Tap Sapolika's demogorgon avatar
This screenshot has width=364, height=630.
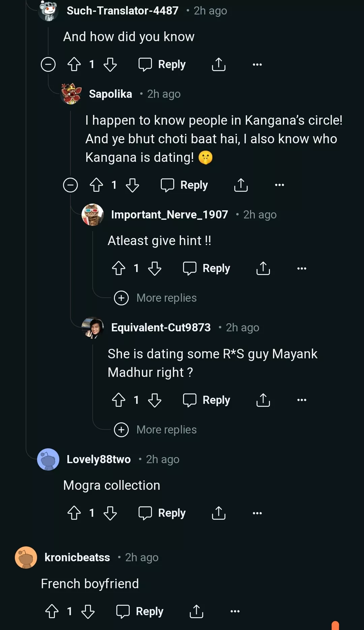(71, 94)
